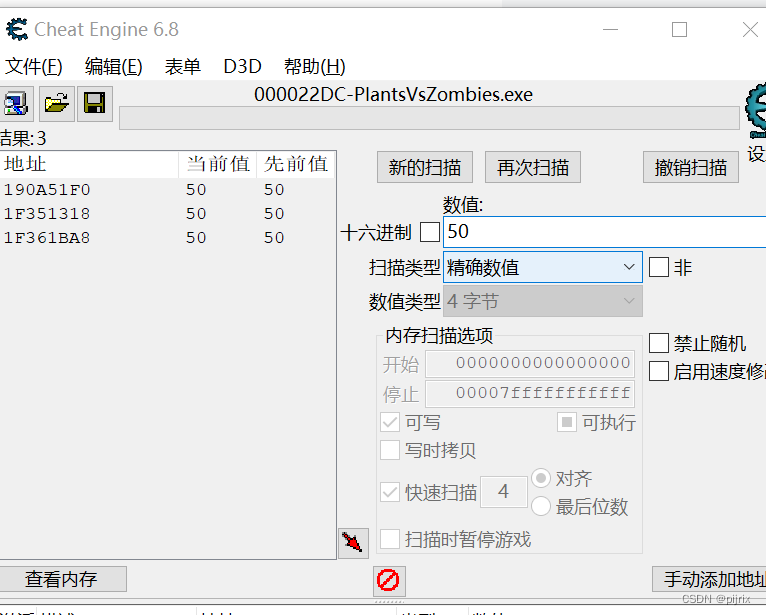Image resolution: width=766 pixels, height=615 pixels.
Task: Click the floppy disk save icon
Action: pyautogui.click(x=94, y=103)
